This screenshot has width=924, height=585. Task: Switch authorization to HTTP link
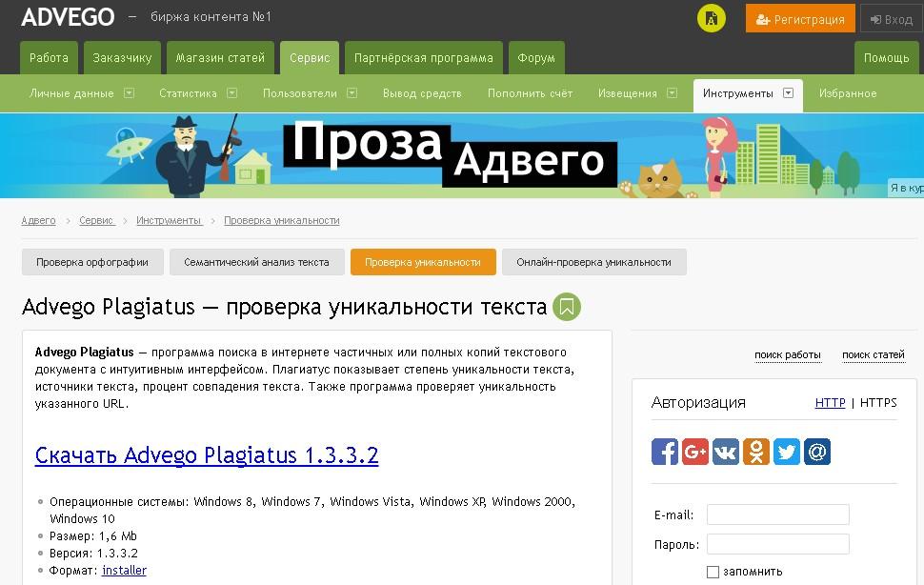tap(831, 402)
